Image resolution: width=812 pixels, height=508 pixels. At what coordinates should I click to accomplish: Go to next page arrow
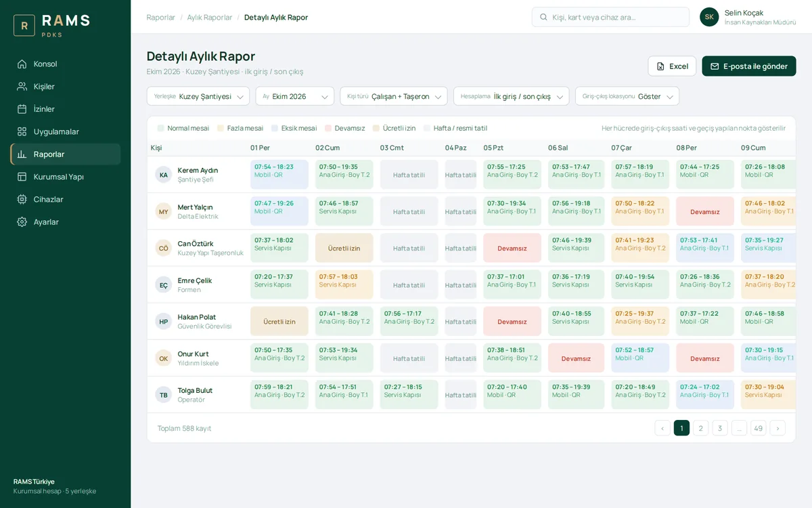pyautogui.click(x=777, y=428)
